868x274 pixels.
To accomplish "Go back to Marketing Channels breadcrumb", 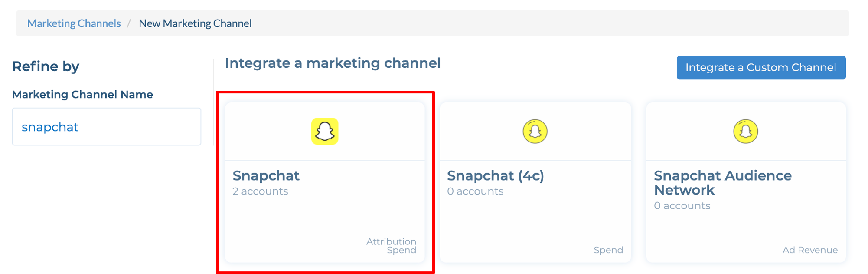I will click(x=74, y=23).
